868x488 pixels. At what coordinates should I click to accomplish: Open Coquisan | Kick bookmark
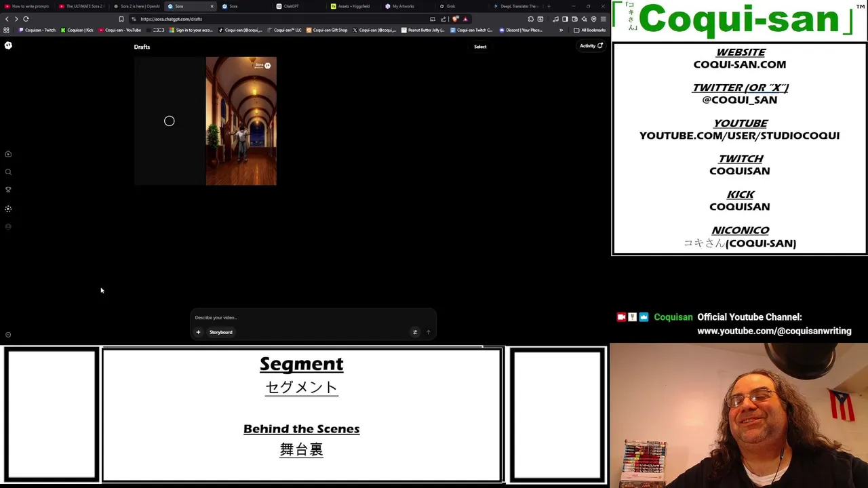pos(77,30)
